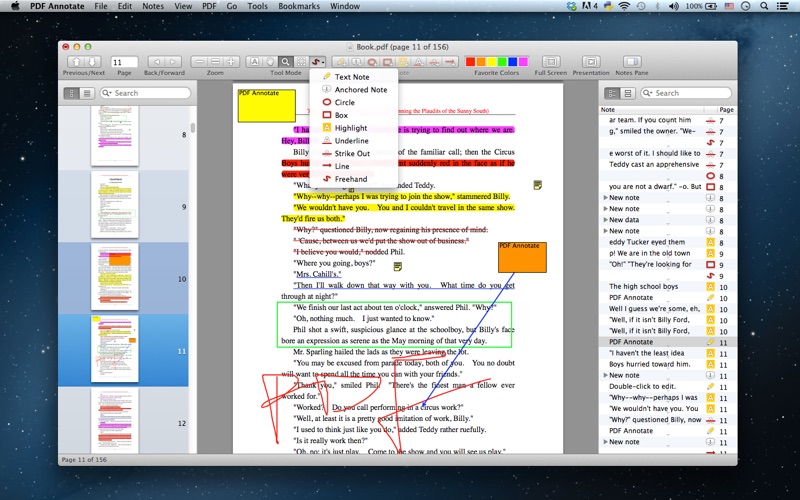
Task: Open volume control in menu bar
Action: pyautogui.click(x=673, y=6)
